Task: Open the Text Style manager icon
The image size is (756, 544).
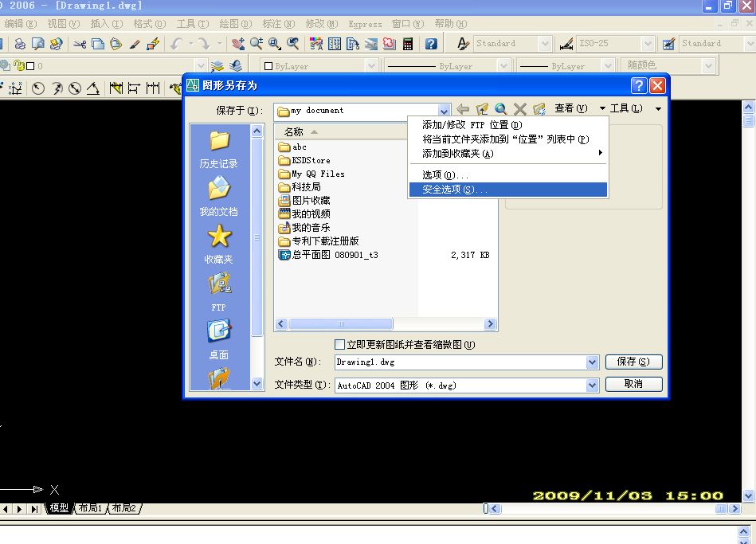Action: (x=463, y=44)
